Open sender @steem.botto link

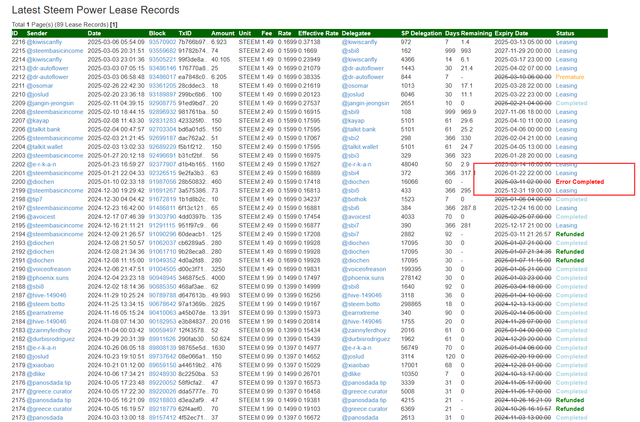(45, 304)
